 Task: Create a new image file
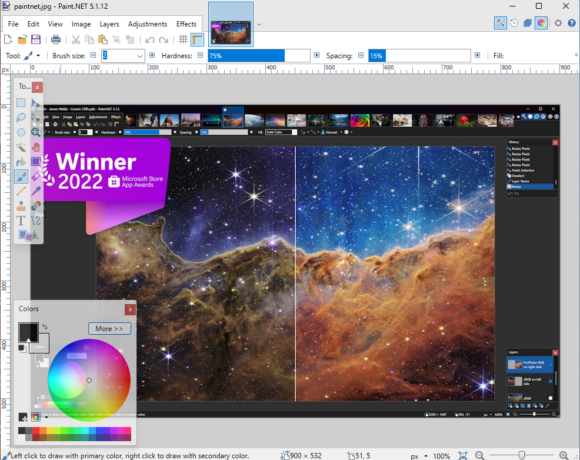tap(8, 39)
